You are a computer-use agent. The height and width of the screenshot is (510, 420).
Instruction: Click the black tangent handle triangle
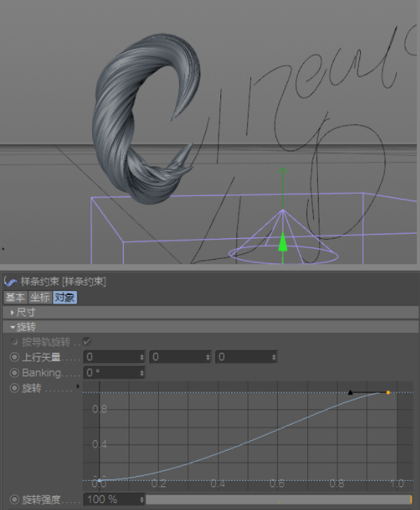pyautogui.click(x=350, y=392)
